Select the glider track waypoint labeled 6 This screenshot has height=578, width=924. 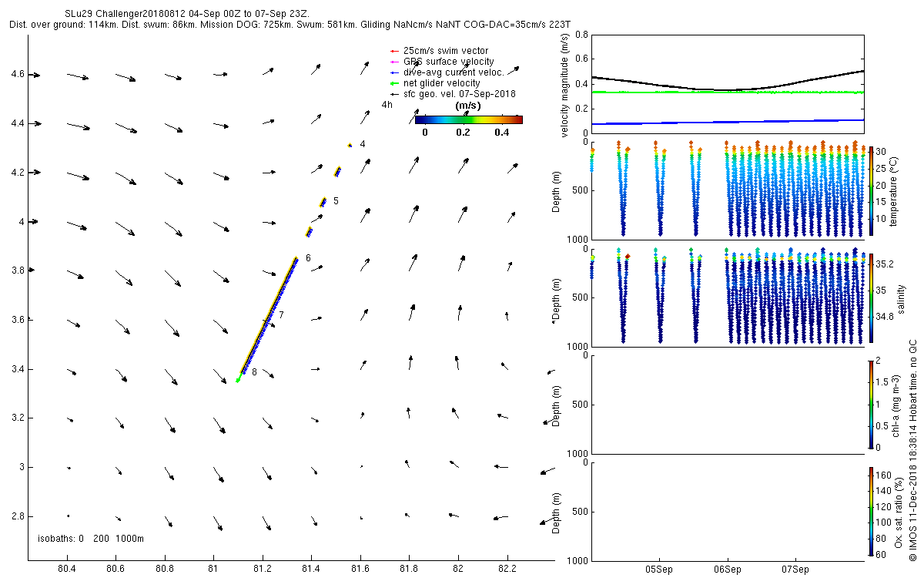tap(308, 258)
